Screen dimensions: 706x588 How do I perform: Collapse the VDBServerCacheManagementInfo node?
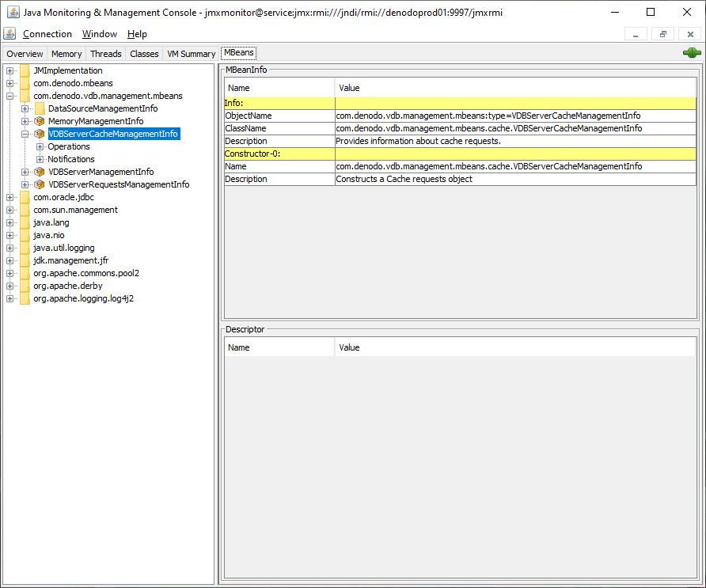tap(25, 134)
